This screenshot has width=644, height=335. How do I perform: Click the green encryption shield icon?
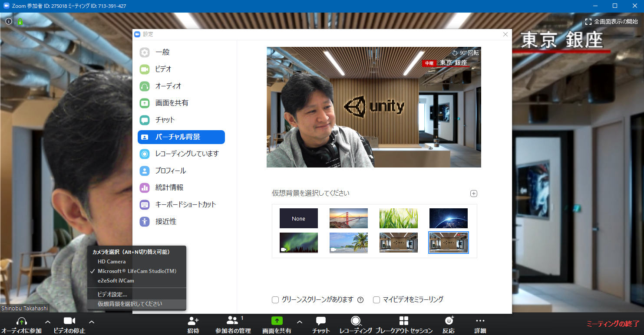coord(20,22)
